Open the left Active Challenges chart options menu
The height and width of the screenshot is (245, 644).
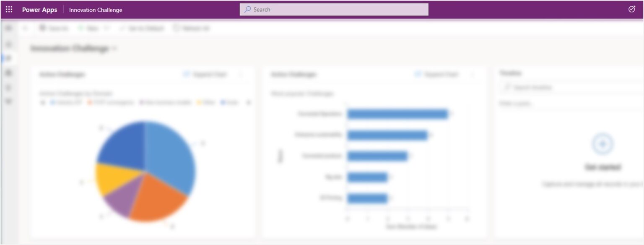(242, 74)
